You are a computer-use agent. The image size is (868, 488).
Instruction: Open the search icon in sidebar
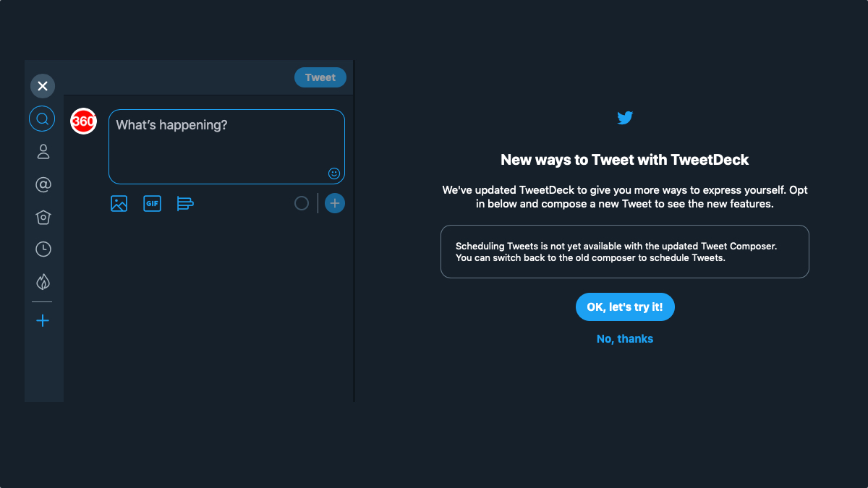tap(42, 119)
